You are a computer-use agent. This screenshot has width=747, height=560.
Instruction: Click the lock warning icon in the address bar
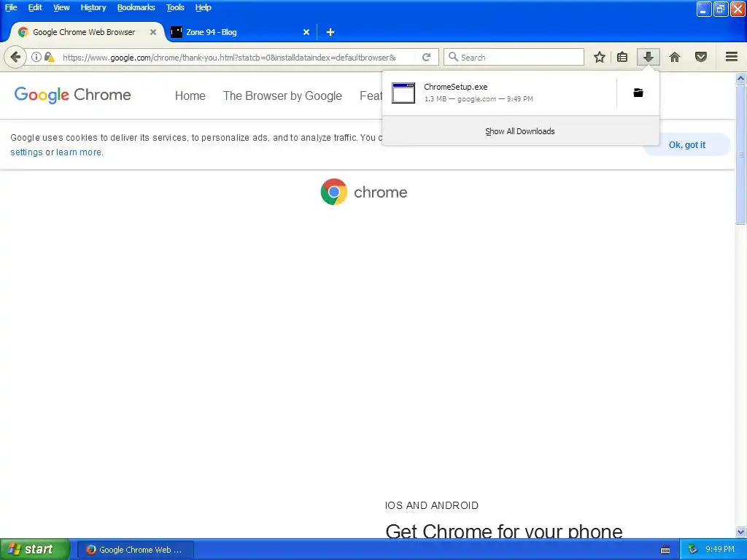click(49, 57)
